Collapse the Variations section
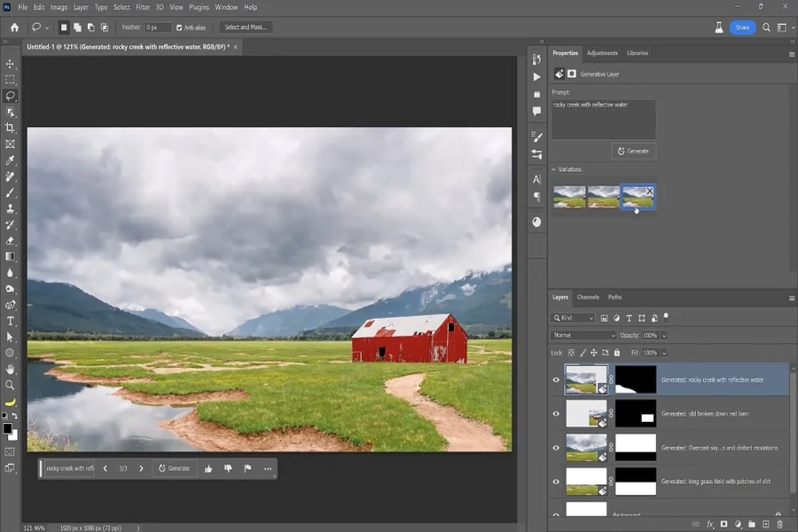The height and width of the screenshot is (532, 798). (x=554, y=169)
